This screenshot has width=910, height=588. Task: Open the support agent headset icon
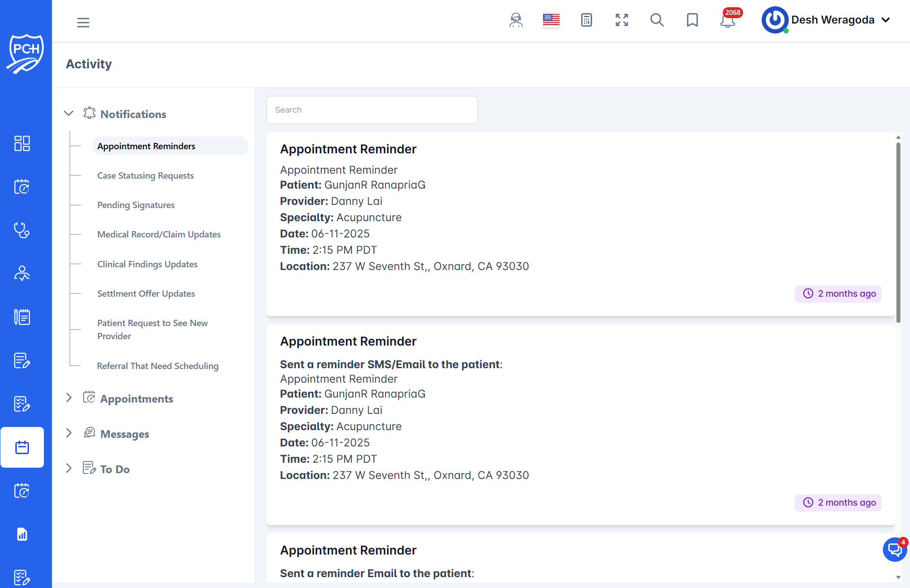(x=516, y=20)
